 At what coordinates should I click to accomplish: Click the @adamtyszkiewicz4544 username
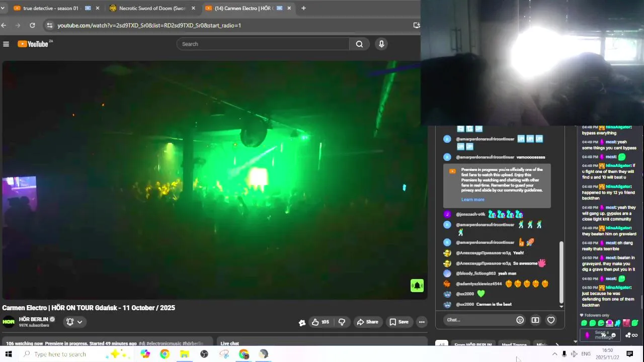[478, 284]
